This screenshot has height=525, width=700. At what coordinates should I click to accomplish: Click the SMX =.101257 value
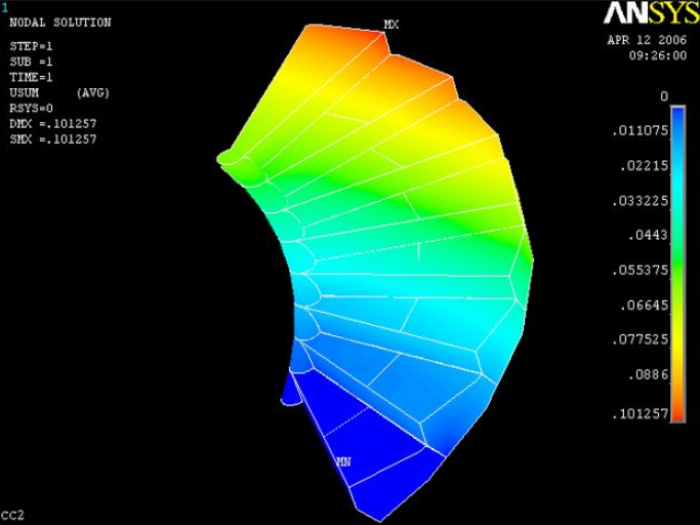point(52,139)
